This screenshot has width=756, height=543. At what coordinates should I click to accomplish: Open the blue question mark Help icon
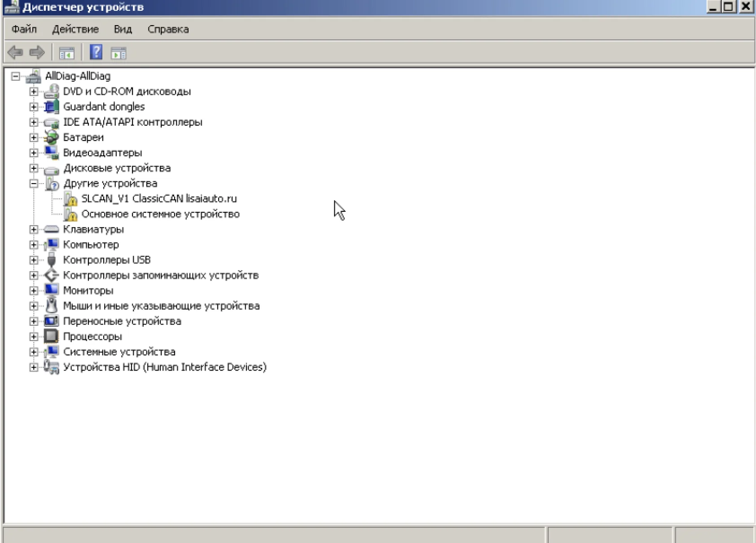96,53
